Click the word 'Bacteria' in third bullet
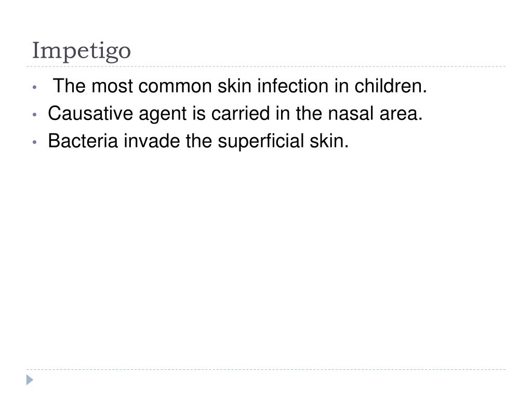Viewport: 532px width, 399px height. point(83,141)
